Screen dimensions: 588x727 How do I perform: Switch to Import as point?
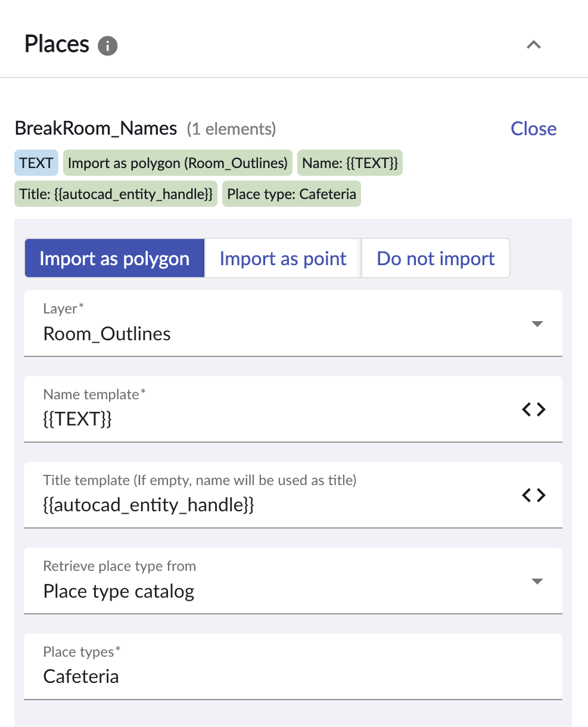coord(283,259)
